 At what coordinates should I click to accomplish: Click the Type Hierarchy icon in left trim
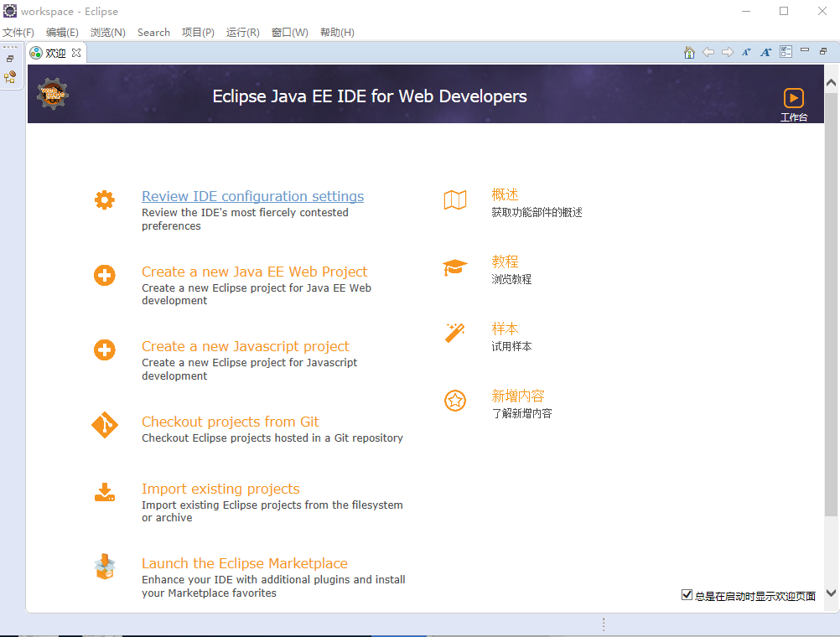(10, 77)
